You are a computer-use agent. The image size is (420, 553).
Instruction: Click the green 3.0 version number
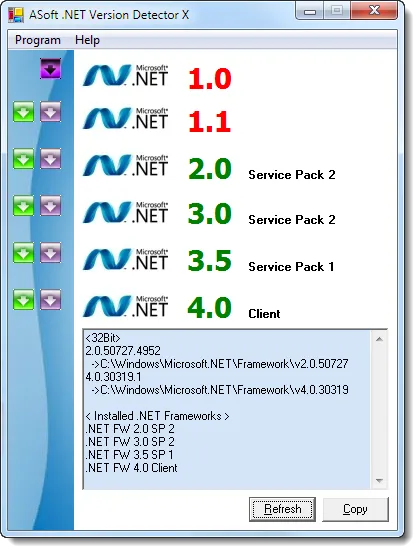point(210,214)
